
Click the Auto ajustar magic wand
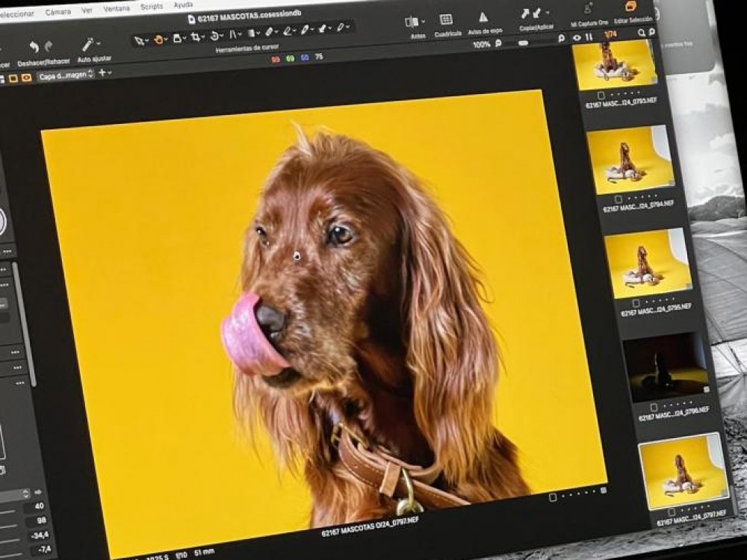87,46
